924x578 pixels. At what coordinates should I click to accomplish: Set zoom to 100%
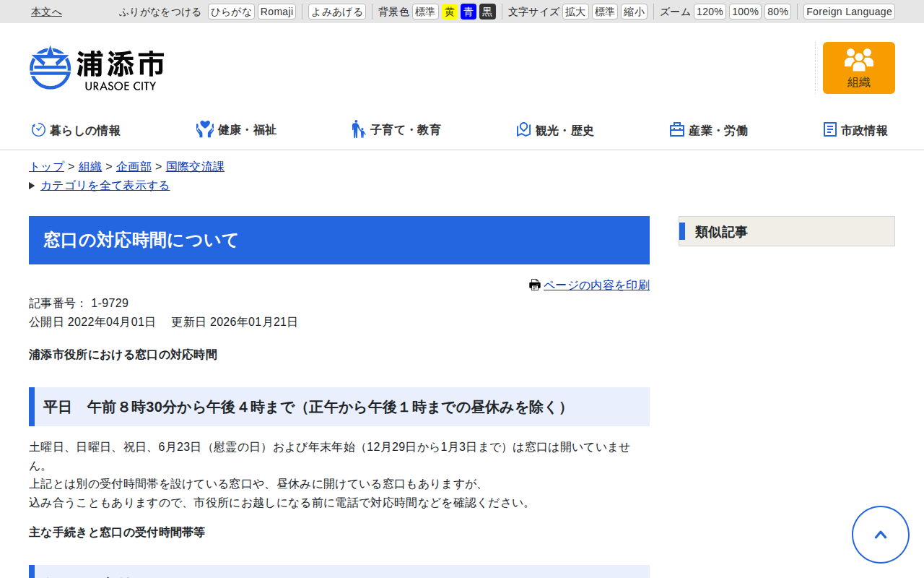745,12
